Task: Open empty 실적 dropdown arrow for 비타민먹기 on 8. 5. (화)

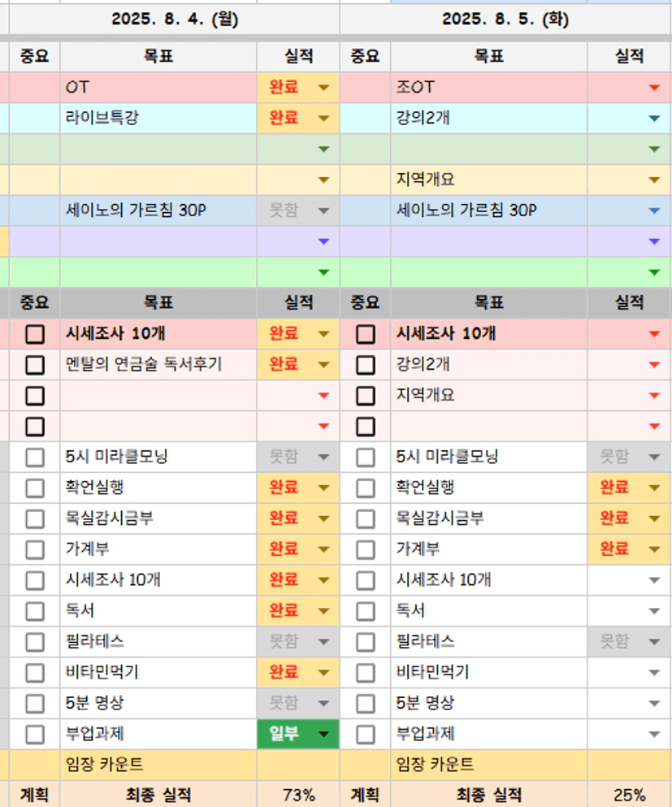Action: (654, 673)
